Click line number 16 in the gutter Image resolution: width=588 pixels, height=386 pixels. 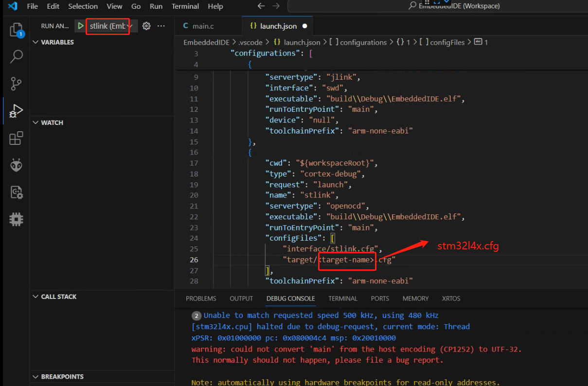(194, 152)
